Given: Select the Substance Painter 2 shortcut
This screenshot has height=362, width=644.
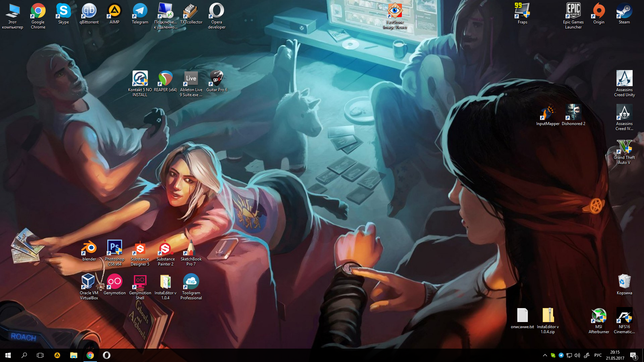Looking at the screenshot, I should click(x=165, y=253).
